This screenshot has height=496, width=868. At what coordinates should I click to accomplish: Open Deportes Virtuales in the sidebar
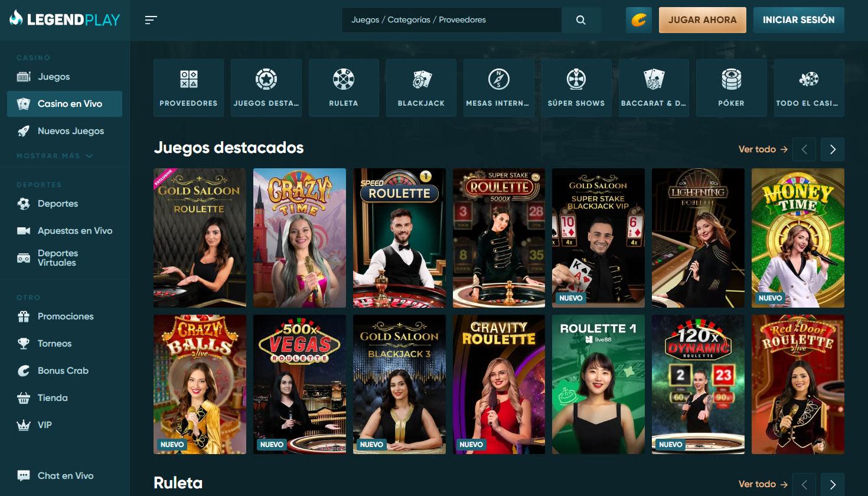click(x=64, y=258)
